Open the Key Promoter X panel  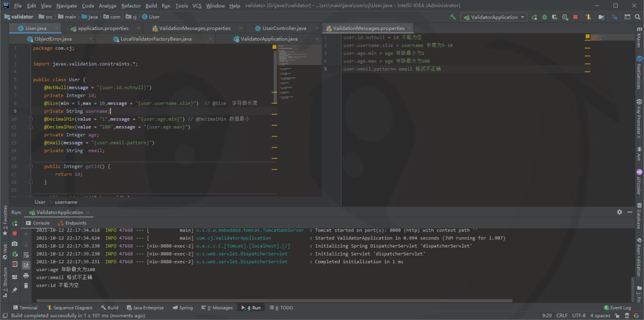[x=639, y=120]
